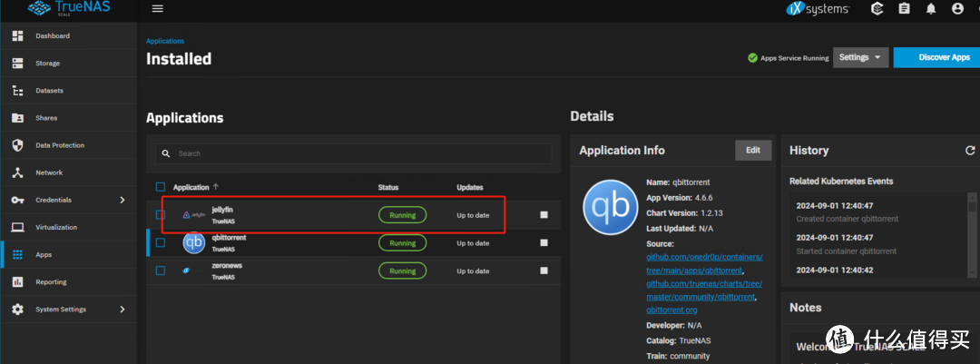
Task: Click Edit in Application Info
Action: [752, 151]
